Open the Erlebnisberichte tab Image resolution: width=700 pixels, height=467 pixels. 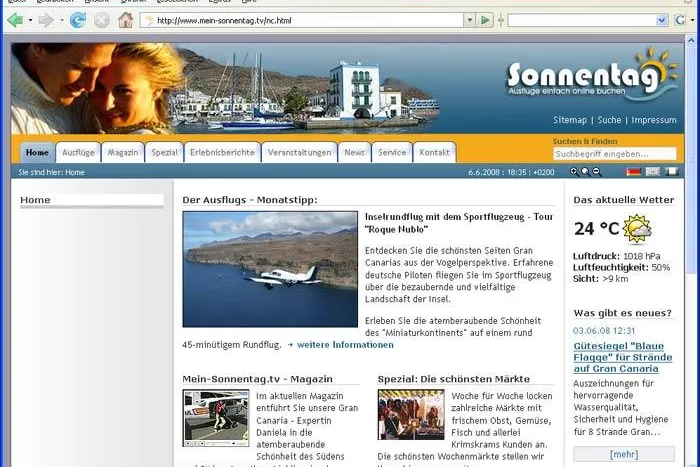pos(222,153)
